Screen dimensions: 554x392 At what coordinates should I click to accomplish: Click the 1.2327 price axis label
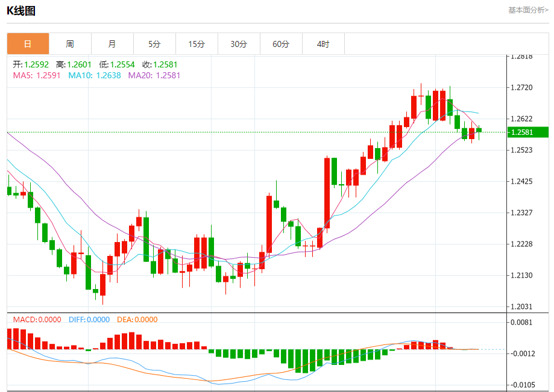tap(522, 213)
